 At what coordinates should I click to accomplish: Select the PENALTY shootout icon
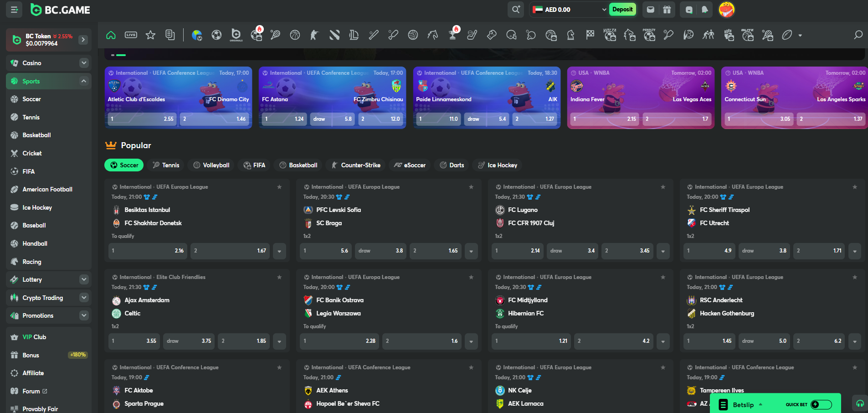pyautogui.click(x=649, y=35)
